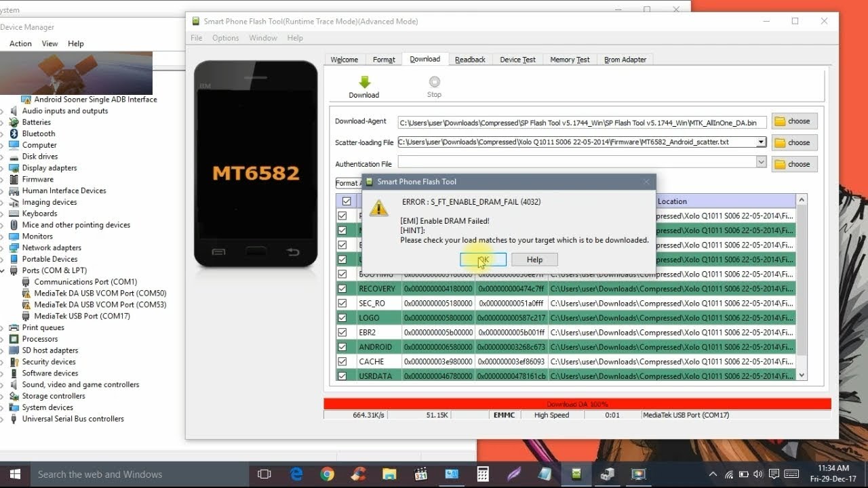Expand Universal Serial Bus controllers
Viewport: 868px width, 488px height.
click(3, 419)
